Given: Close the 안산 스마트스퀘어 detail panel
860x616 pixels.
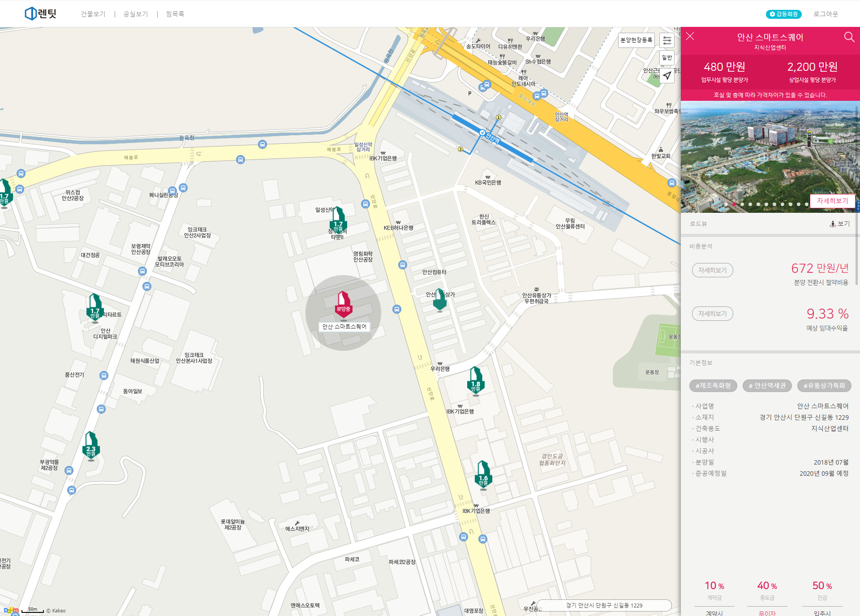Looking at the screenshot, I should [690, 37].
